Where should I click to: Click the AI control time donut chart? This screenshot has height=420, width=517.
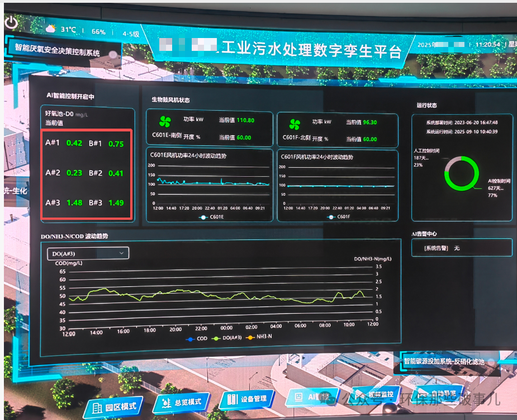click(x=462, y=173)
